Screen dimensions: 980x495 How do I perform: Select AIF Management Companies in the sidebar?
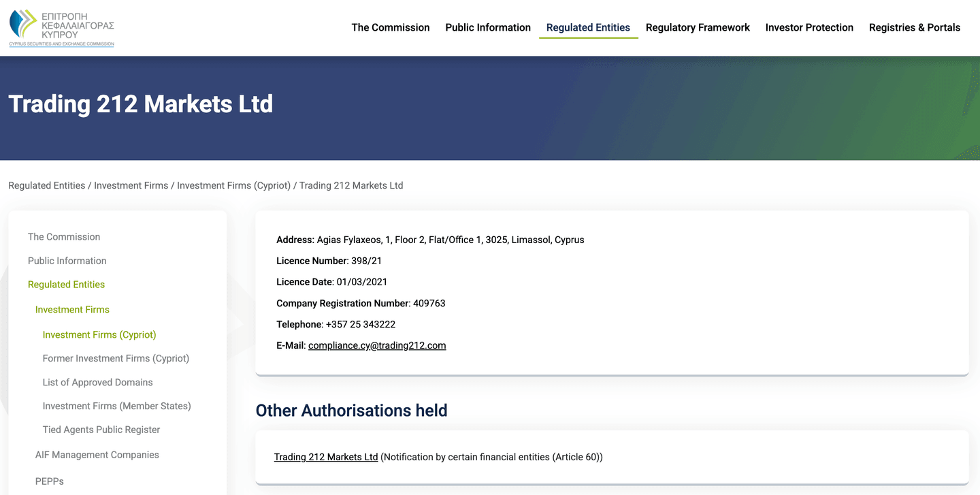point(97,455)
